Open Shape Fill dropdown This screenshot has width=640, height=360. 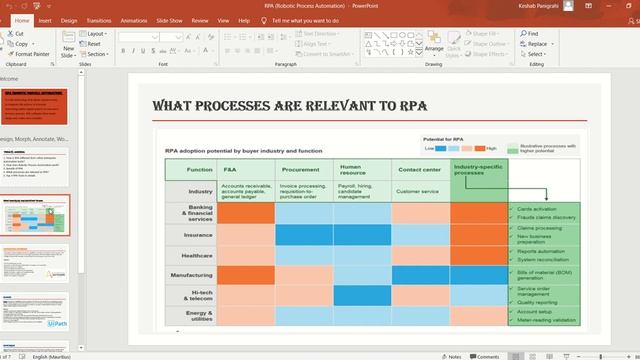482,33
